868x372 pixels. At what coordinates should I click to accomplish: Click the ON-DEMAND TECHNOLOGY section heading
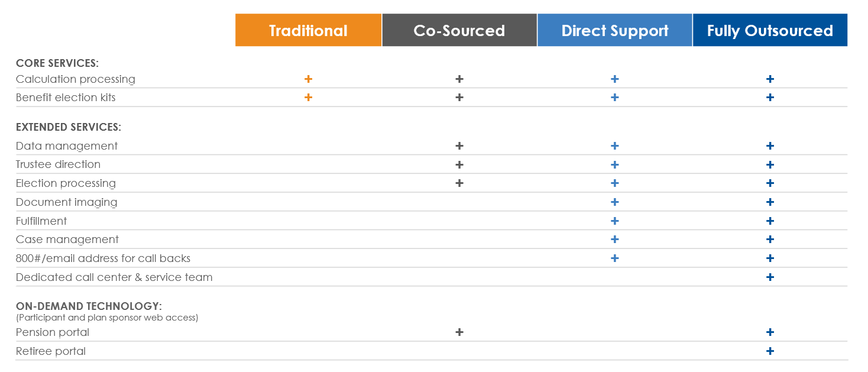click(x=89, y=306)
